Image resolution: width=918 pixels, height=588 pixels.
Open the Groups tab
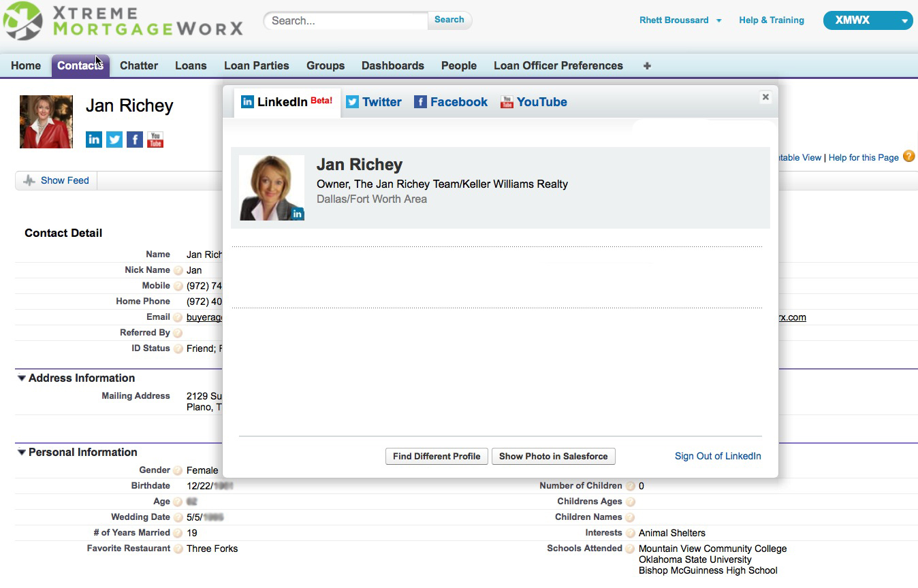point(326,66)
